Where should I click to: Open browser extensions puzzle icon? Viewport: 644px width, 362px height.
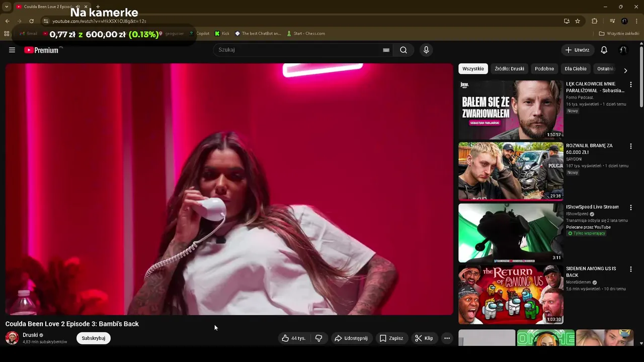pyautogui.click(x=595, y=21)
